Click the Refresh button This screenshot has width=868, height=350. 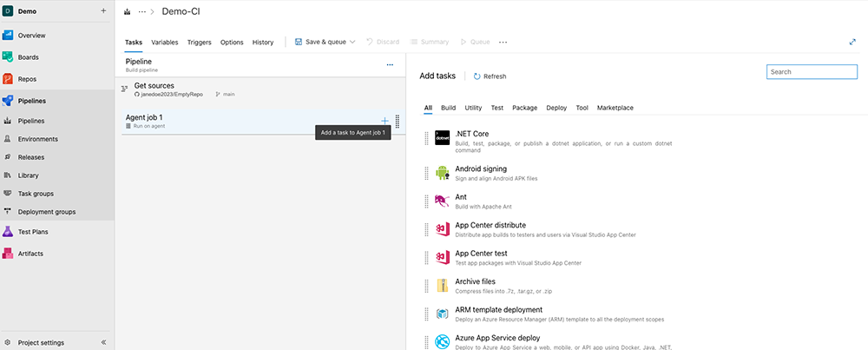click(490, 76)
